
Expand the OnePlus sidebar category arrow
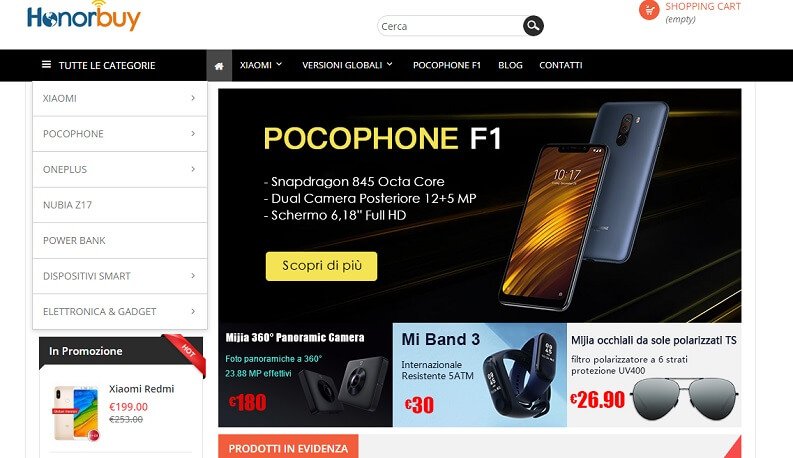pos(193,169)
